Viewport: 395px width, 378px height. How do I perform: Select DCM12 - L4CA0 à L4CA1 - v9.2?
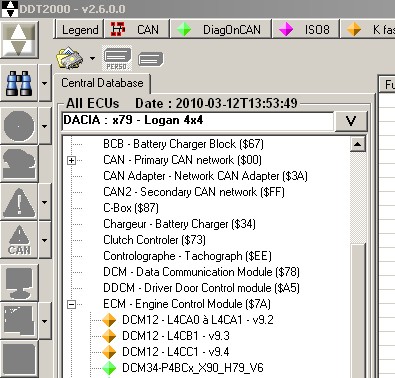[x=198, y=320]
